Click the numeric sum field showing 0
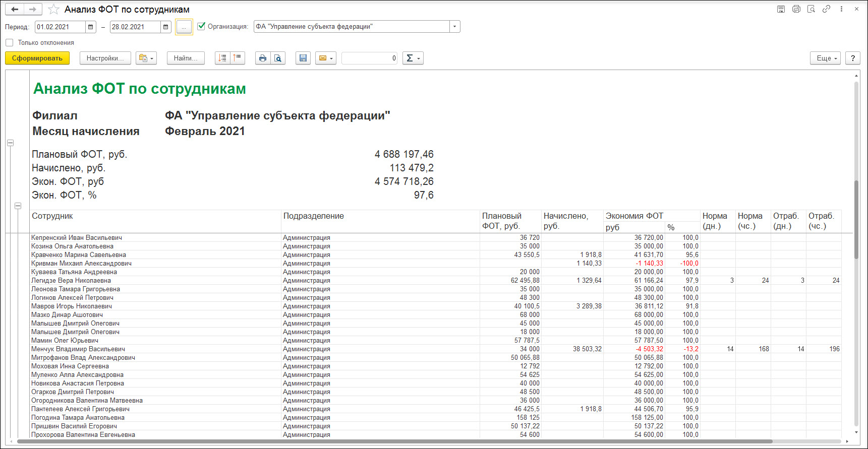Viewport: 868px width, 449px height. click(369, 58)
